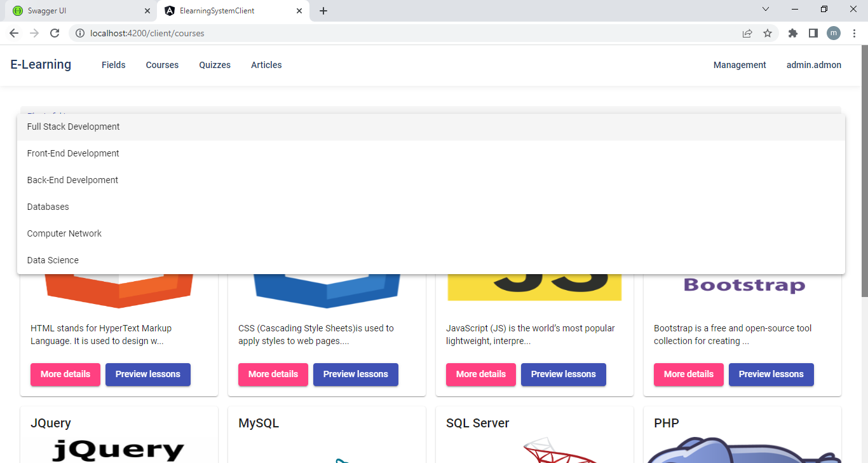Choose the Data Science option
The height and width of the screenshot is (463, 868).
point(53,260)
